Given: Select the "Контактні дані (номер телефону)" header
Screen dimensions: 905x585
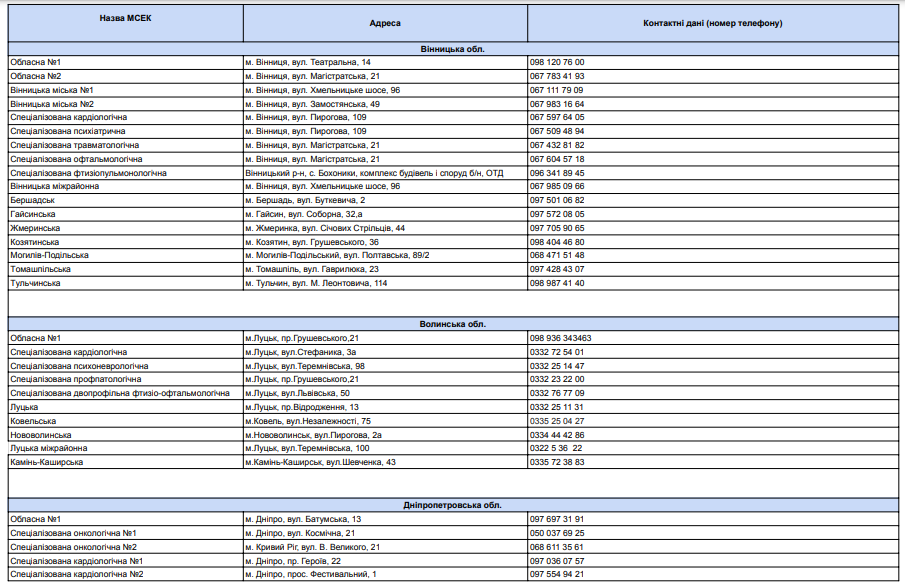Looking at the screenshot, I should point(712,22).
